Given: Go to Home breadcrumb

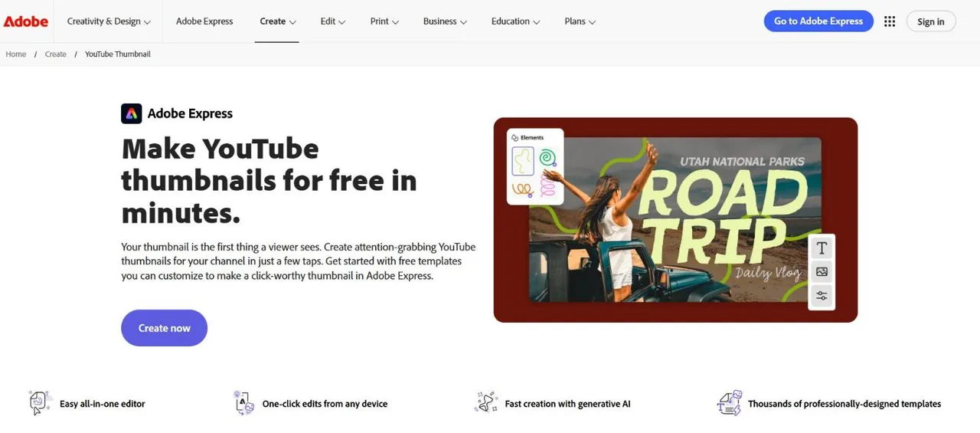Looking at the screenshot, I should pos(15,54).
